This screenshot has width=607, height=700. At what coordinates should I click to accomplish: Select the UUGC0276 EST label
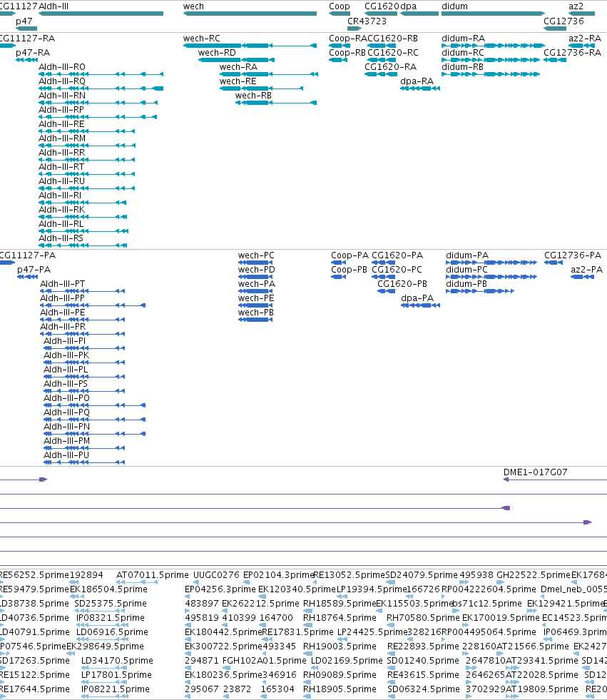coord(216,575)
